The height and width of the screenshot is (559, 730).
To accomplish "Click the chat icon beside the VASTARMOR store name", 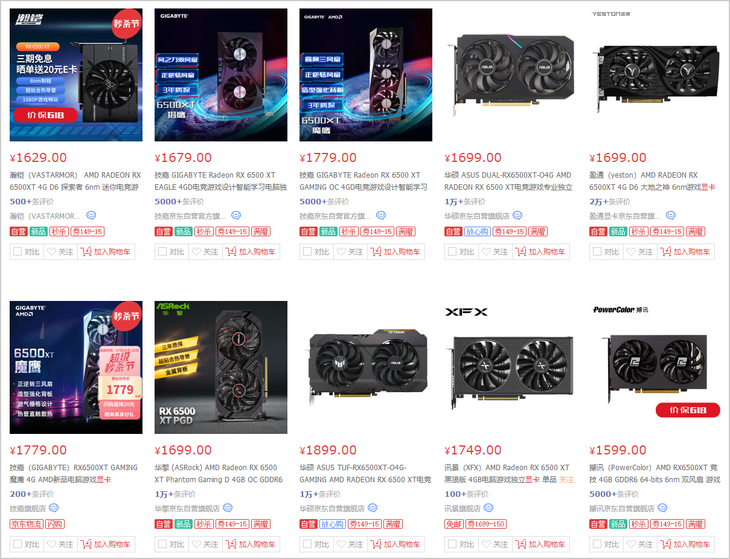I will [91, 216].
